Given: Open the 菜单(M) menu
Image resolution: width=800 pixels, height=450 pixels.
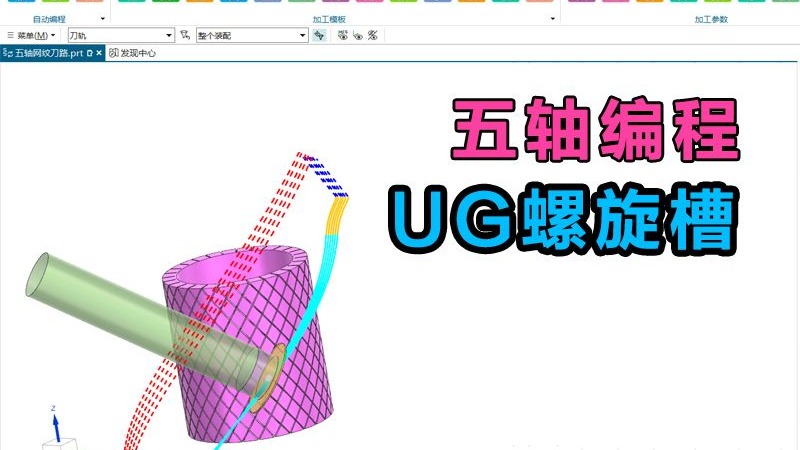Looking at the screenshot, I should pos(31,35).
